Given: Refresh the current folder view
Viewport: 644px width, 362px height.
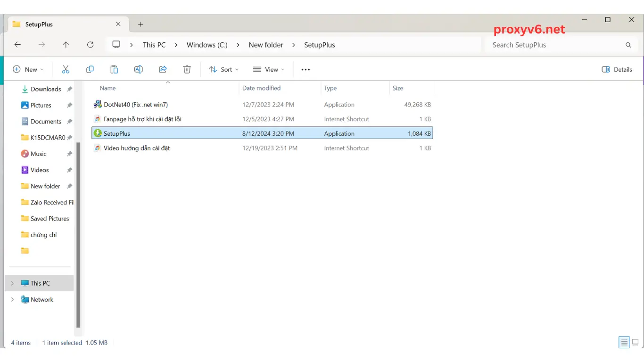Looking at the screenshot, I should tap(91, 45).
